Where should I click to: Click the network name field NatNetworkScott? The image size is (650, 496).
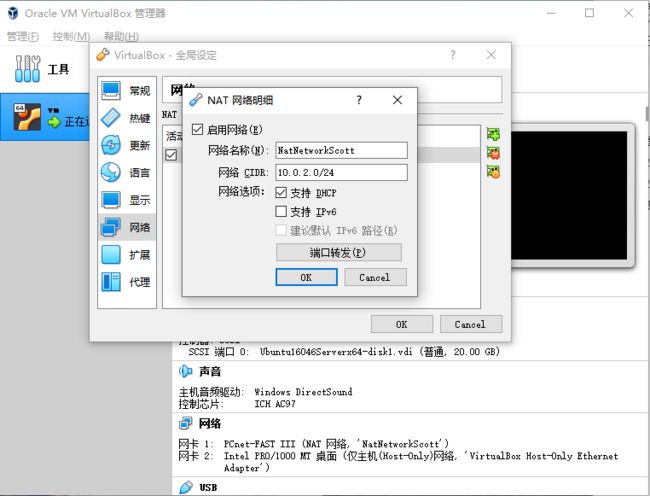coord(342,150)
